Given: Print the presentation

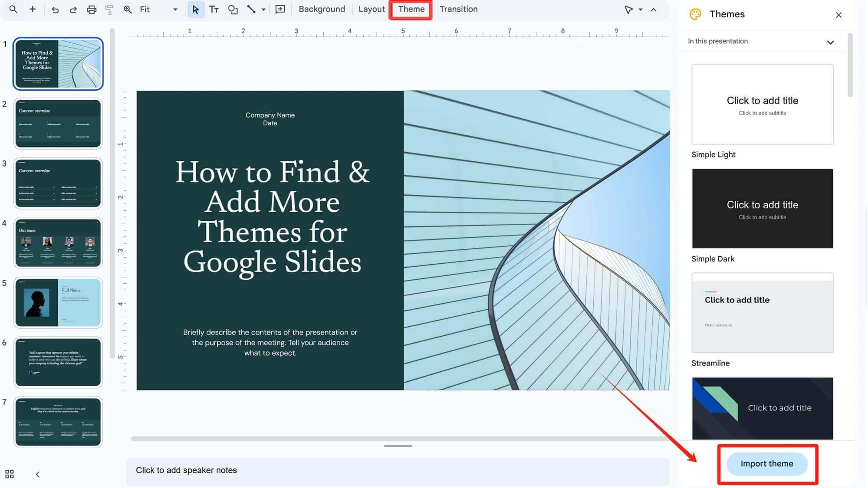Looking at the screenshot, I should click(91, 9).
